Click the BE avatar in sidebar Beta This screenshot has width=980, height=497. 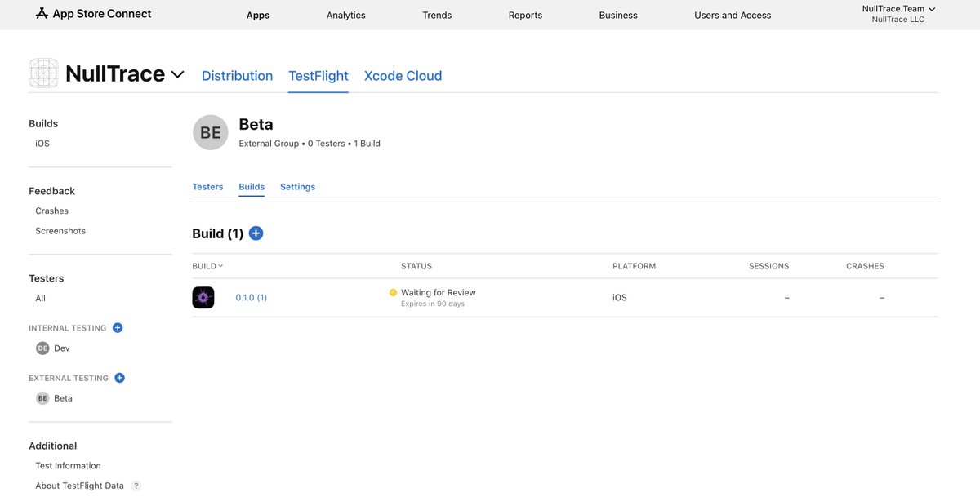42,398
